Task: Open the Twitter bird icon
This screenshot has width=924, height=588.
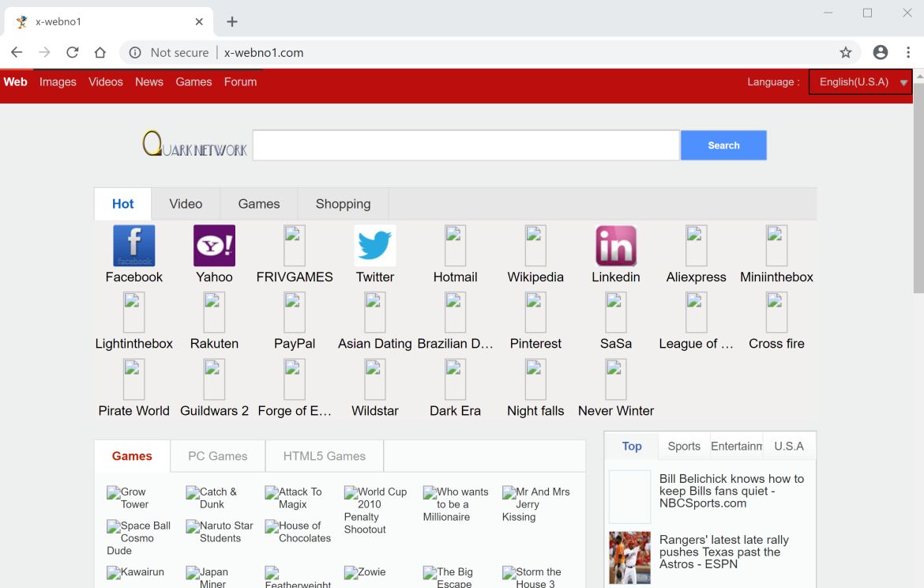Action: tap(375, 246)
